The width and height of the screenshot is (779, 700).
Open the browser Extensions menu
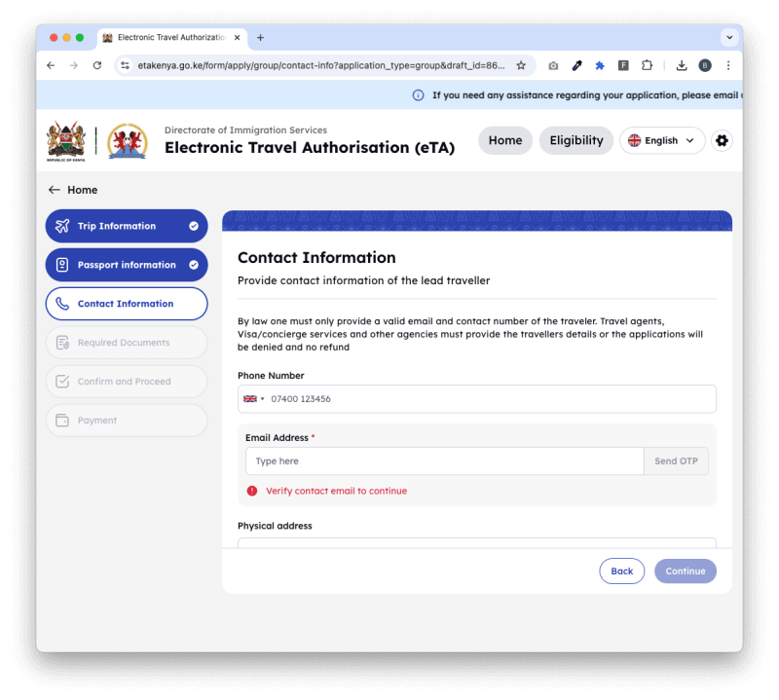tap(647, 65)
